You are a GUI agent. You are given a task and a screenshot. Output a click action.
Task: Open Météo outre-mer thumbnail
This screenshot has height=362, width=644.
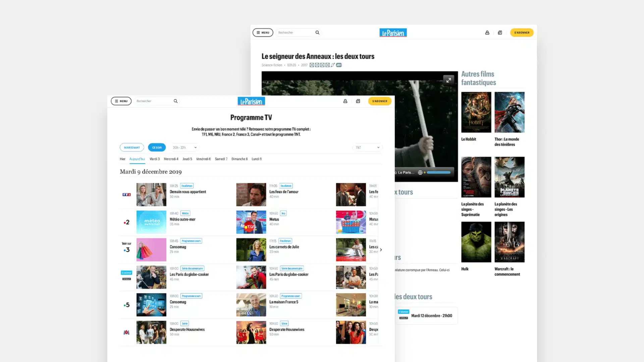point(151,222)
